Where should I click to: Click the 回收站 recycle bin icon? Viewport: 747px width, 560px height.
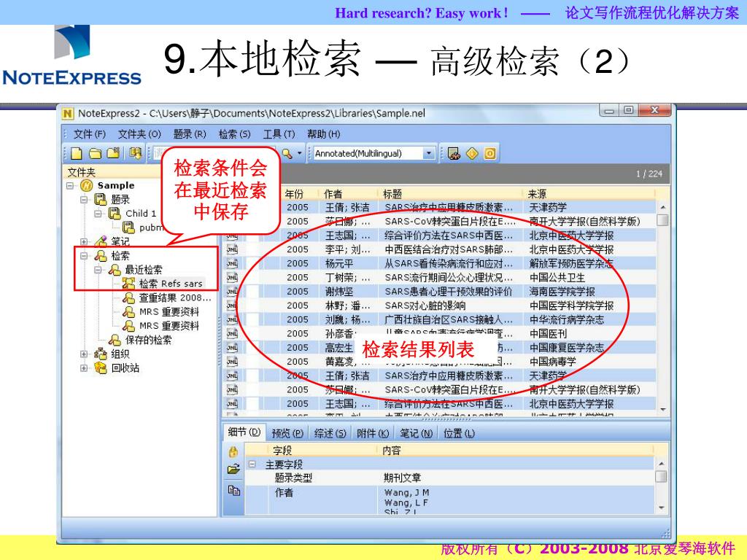pos(101,368)
